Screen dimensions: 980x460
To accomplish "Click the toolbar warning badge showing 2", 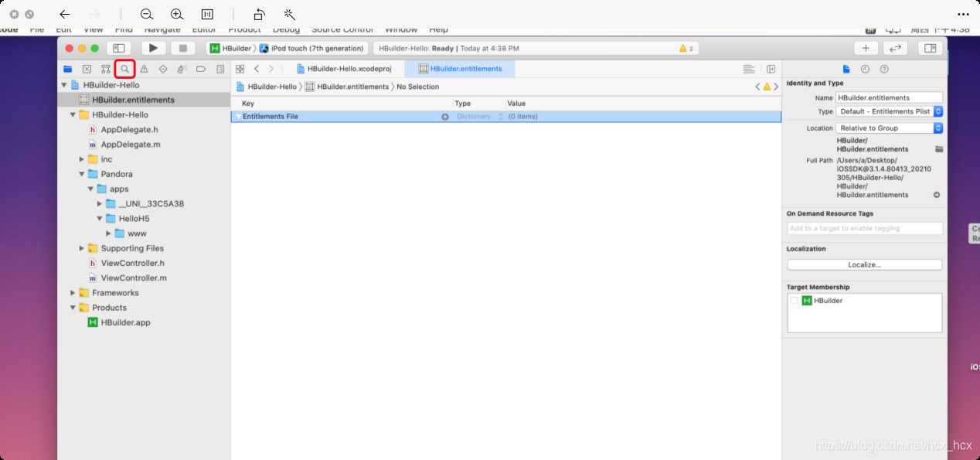I will click(686, 48).
